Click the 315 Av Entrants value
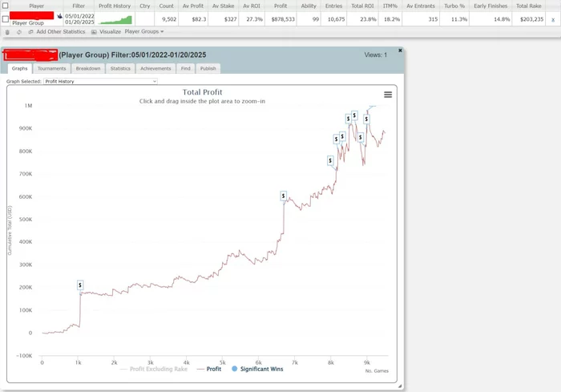This screenshot has height=392, width=561. point(433,19)
